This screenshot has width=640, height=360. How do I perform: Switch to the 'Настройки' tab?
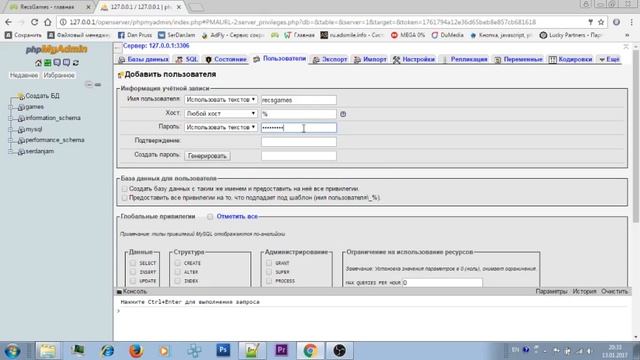[x=414, y=60]
